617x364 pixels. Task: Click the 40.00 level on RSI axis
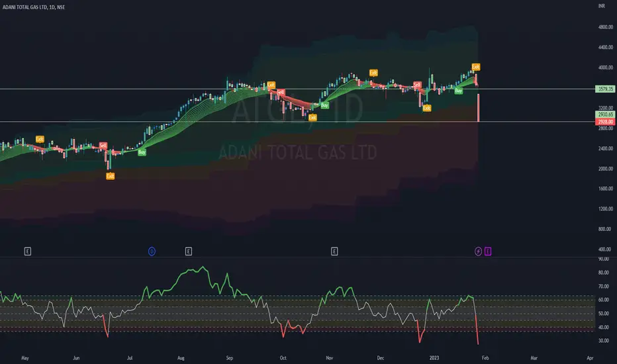click(x=604, y=327)
